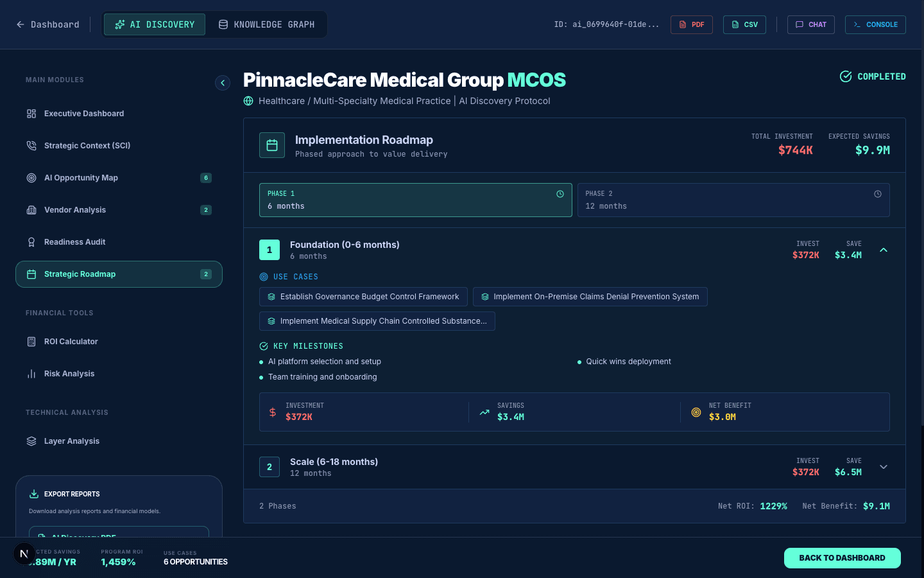Open Implement On-Premise Claims Denial Prevention System

click(590, 297)
